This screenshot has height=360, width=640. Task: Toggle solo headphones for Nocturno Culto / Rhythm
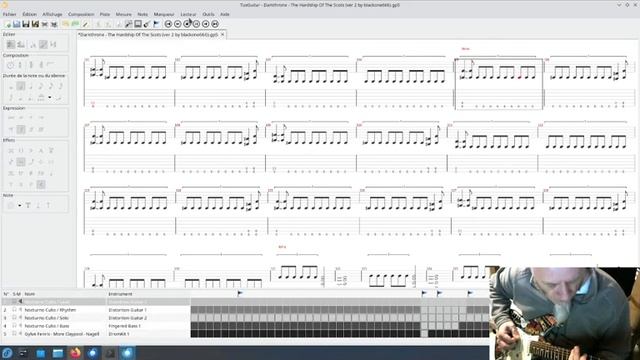14,310
